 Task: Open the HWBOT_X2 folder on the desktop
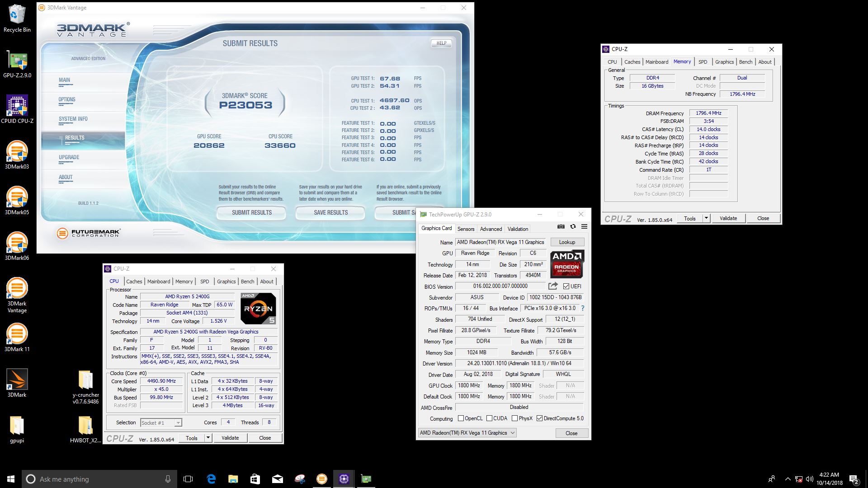click(x=85, y=429)
